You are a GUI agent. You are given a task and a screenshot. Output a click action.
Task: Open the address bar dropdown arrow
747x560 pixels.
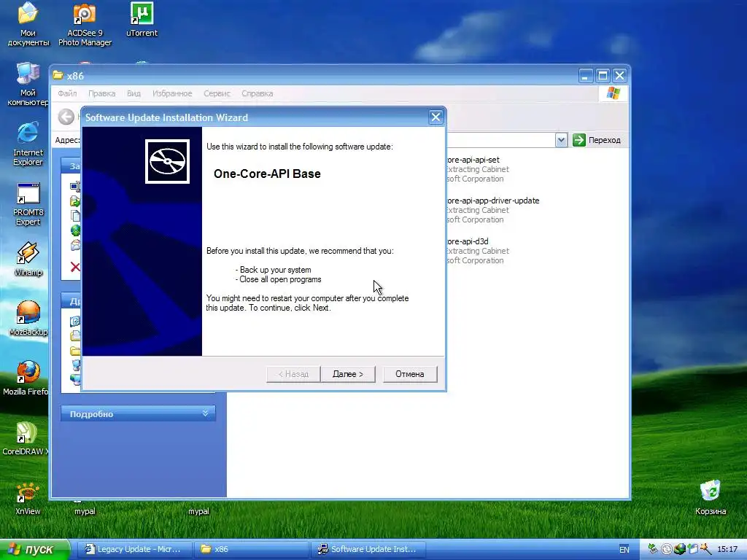click(x=561, y=140)
